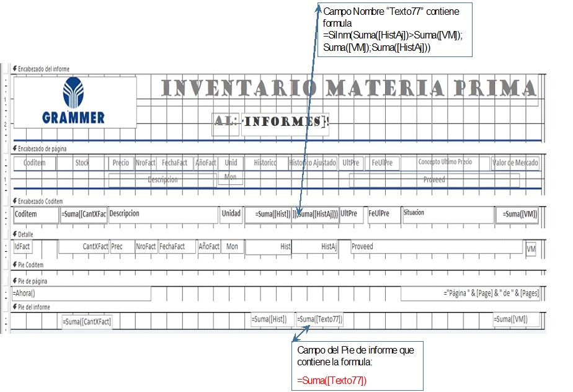Click =Suma([VM]) in Pie del informe
573x392 pixels.
[516, 319]
